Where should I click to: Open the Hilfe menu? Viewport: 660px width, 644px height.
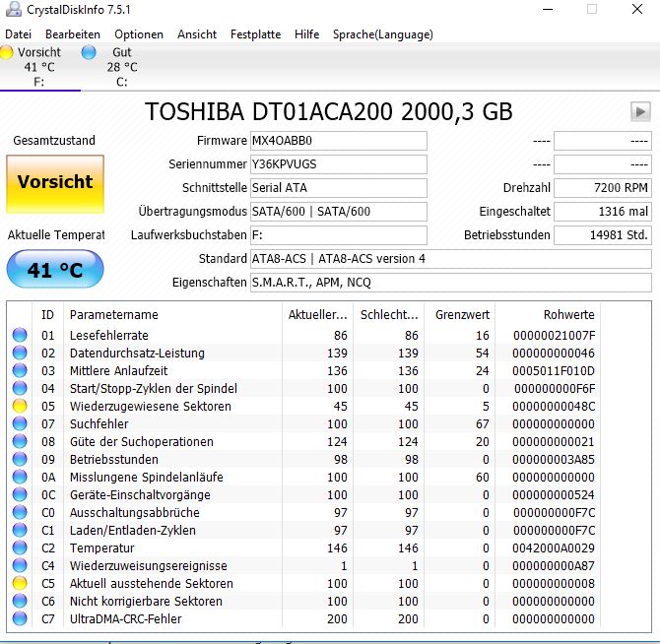click(x=306, y=34)
